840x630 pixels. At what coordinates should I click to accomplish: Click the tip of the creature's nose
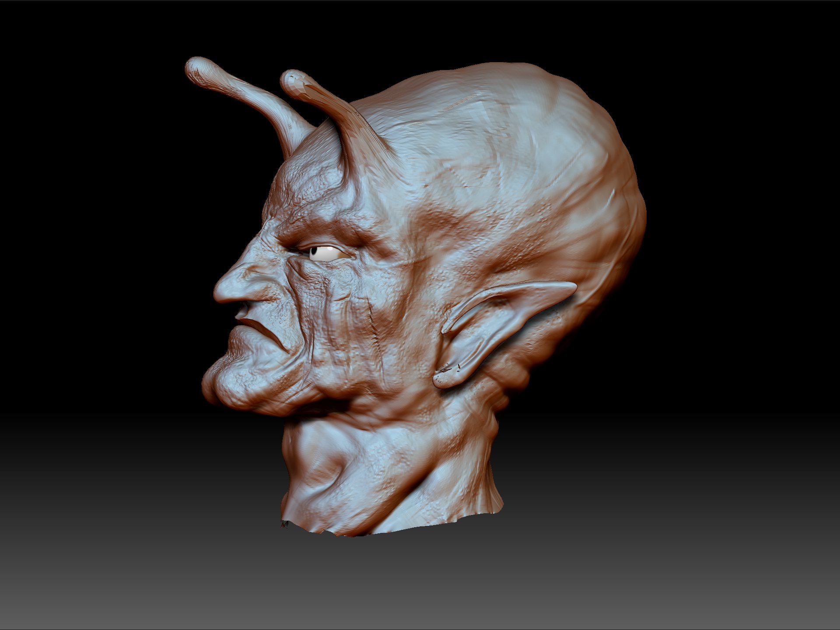tap(217, 294)
